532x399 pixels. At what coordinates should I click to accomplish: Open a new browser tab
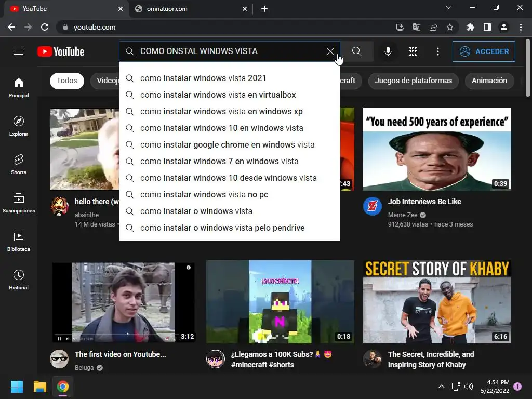coord(264,9)
